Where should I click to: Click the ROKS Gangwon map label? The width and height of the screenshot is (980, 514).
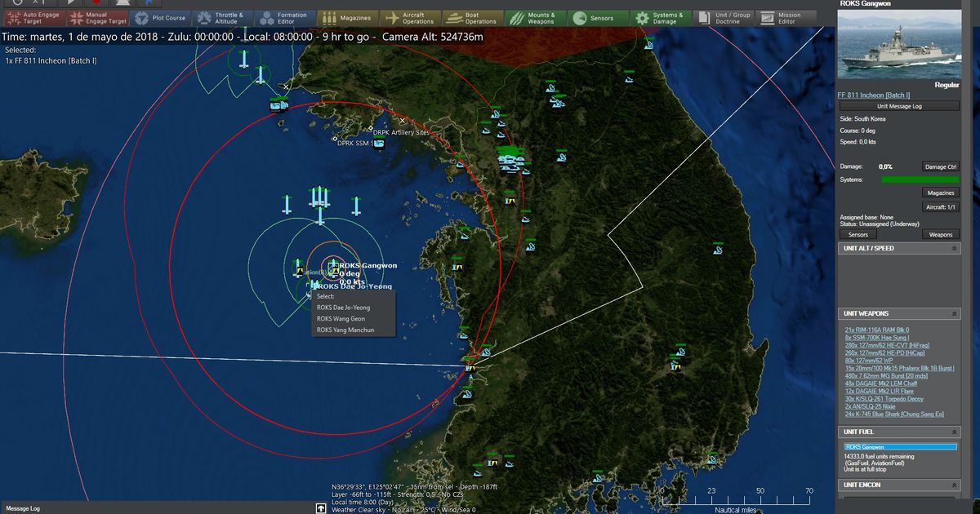click(368, 265)
